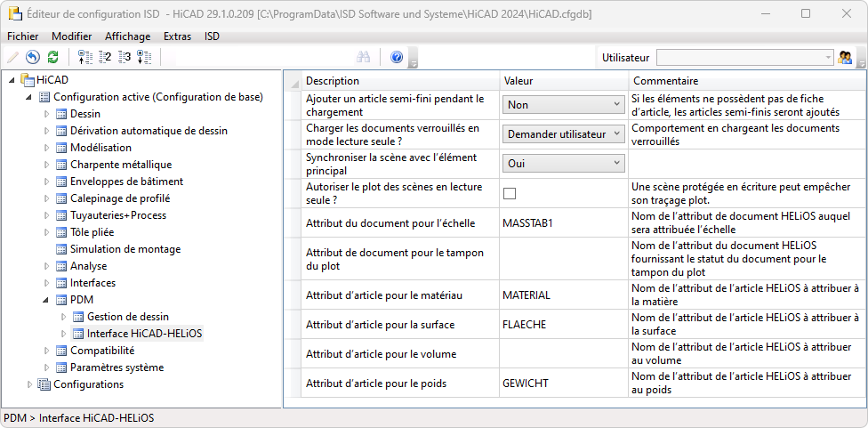Click the Attribut du document pour l'échelle label
Image resolution: width=868 pixels, height=428 pixels.
pyautogui.click(x=390, y=223)
